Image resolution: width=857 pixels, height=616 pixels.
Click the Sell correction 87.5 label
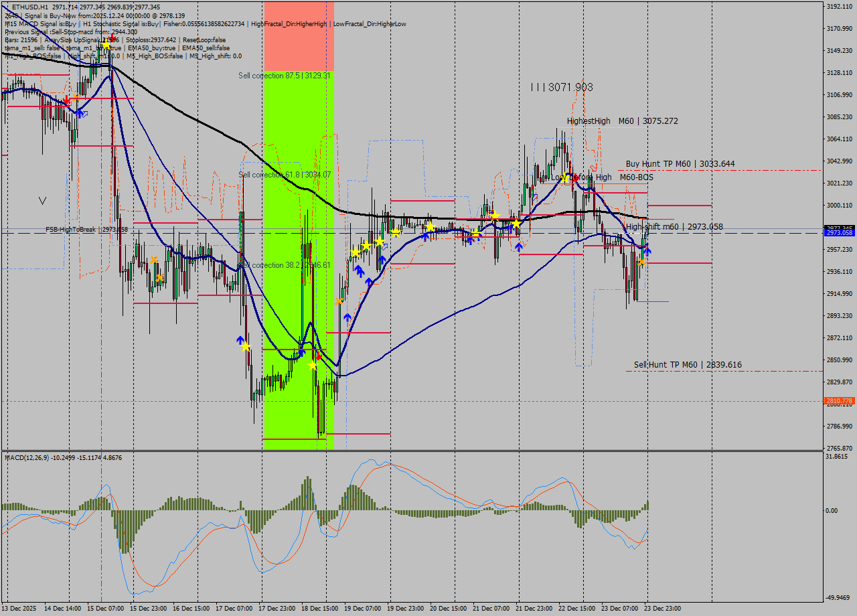[285, 76]
